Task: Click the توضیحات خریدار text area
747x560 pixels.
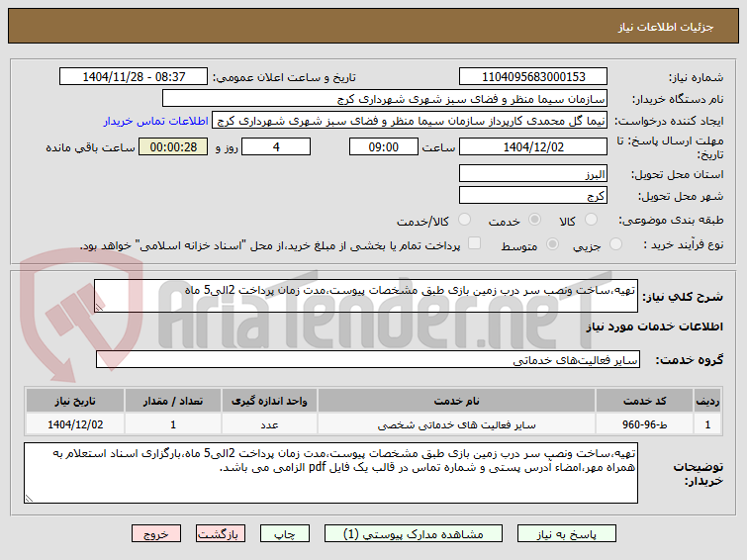Action: [x=330, y=473]
